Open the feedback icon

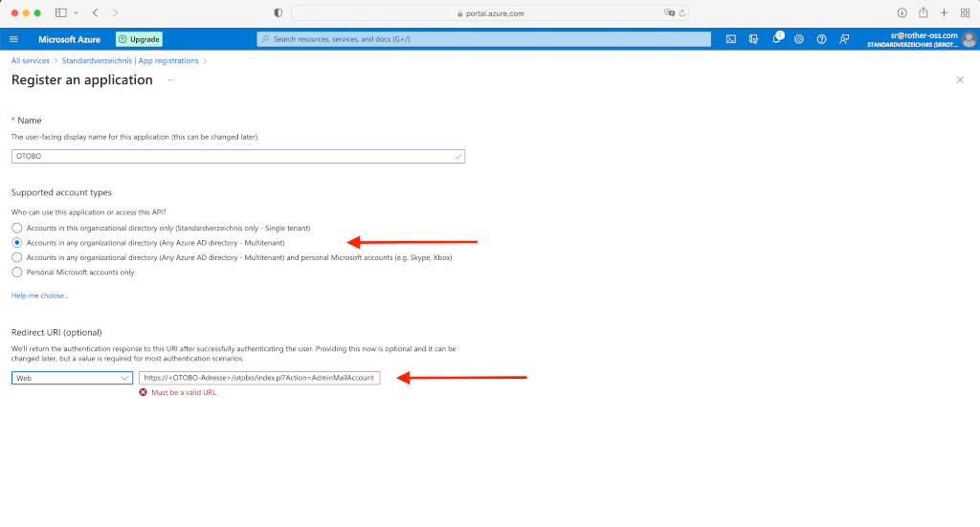click(844, 39)
